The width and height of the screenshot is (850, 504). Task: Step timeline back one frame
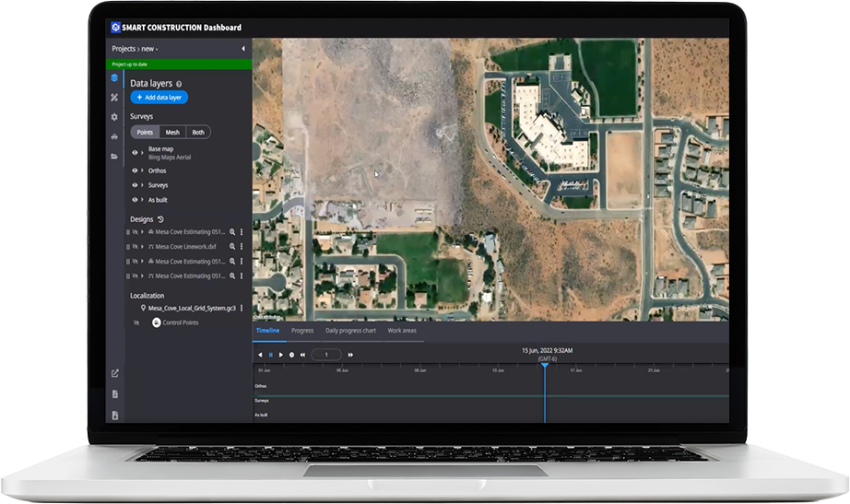tap(260, 355)
